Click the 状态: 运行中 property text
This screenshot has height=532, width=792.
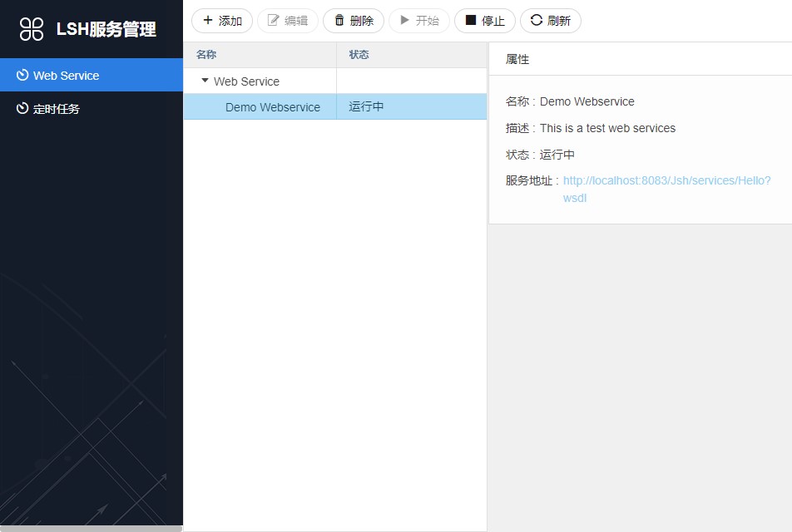[540, 155]
